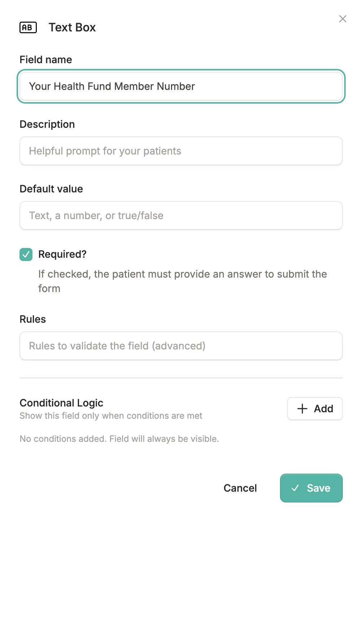350x644 pixels.
Task: Click the checkmark icon inside the Save button
Action: point(296,488)
